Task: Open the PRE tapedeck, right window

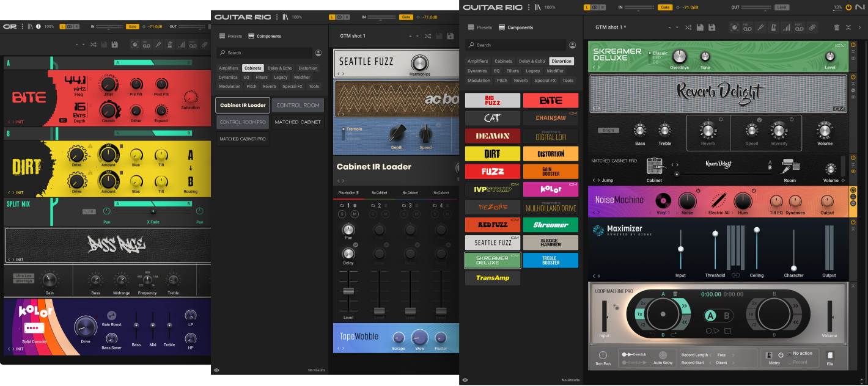Action: [x=748, y=27]
